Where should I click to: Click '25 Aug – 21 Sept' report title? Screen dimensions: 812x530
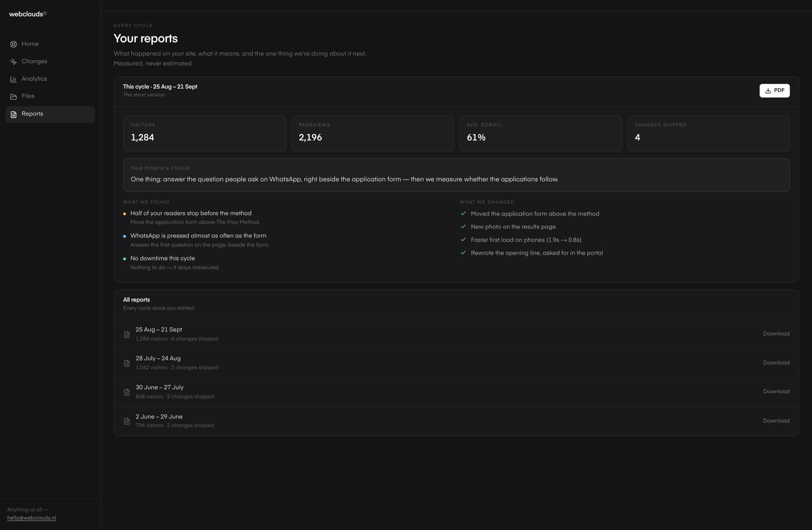click(x=159, y=330)
